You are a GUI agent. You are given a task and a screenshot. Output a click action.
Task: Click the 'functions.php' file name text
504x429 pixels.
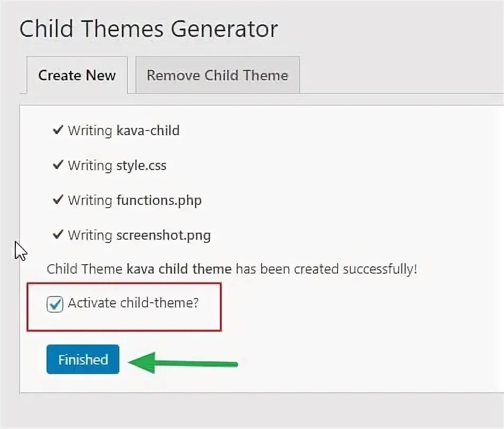click(x=159, y=201)
